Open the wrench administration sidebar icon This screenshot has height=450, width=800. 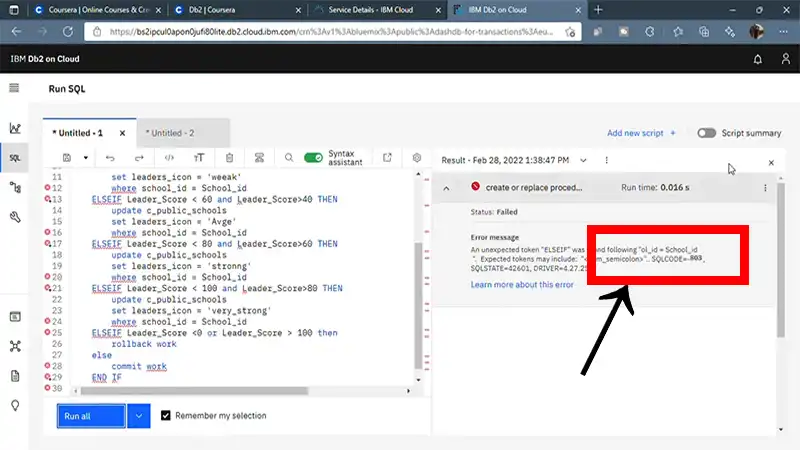pyautogui.click(x=15, y=217)
